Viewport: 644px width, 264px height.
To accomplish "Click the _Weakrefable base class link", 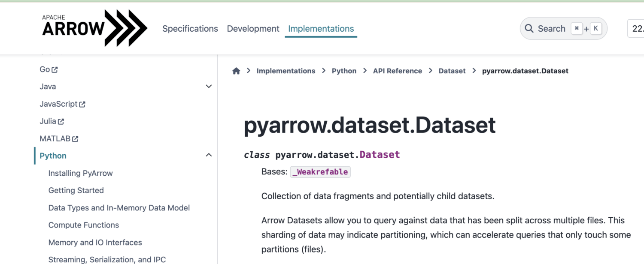I will tap(320, 172).
